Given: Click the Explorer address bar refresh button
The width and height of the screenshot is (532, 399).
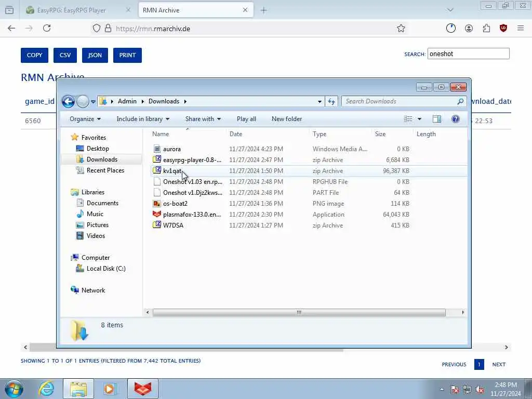Looking at the screenshot, I should pos(331,101).
